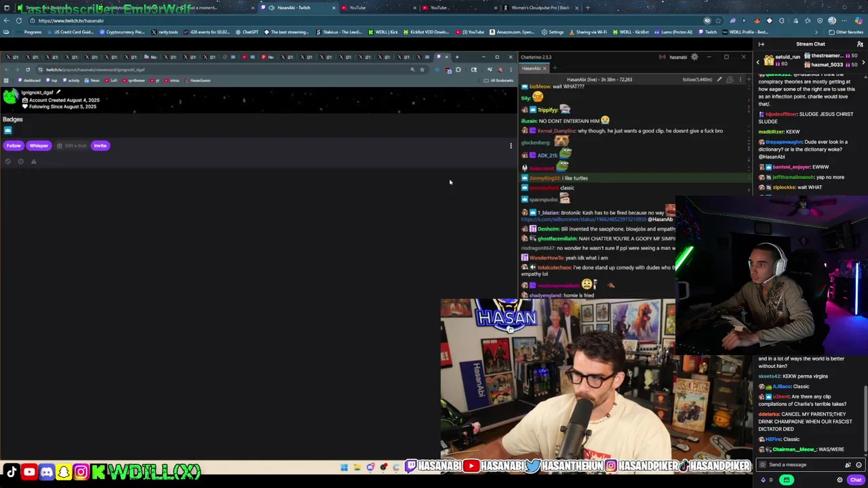Click the Stream Chat collapse arrow icon
Screen dimensions: 868x488
[x=761, y=45]
